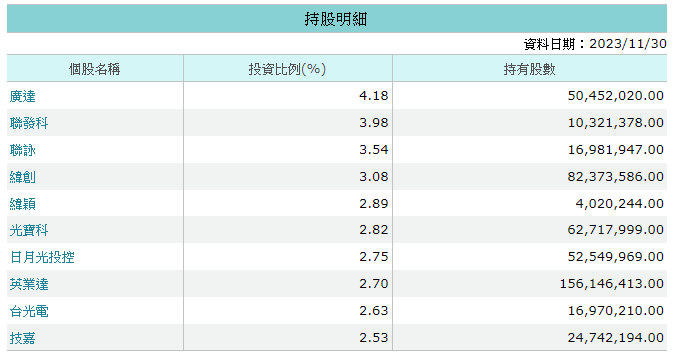Click the 日月光投控 stock link
This screenshot has width=681, height=360.
tap(42, 257)
